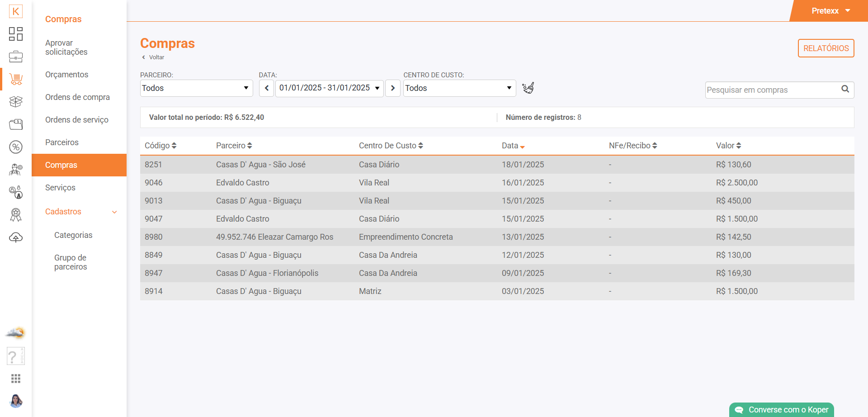Click the percent badge icon in sidebar

16,147
